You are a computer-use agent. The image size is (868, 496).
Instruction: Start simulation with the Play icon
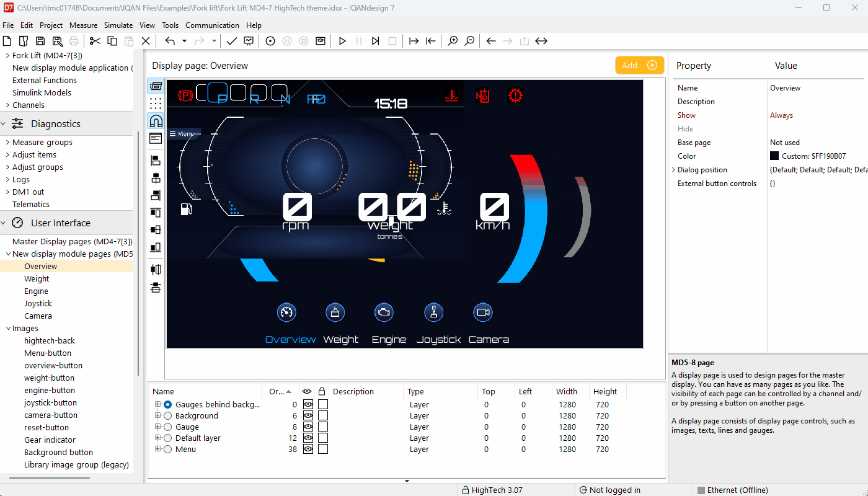pyautogui.click(x=342, y=41)
